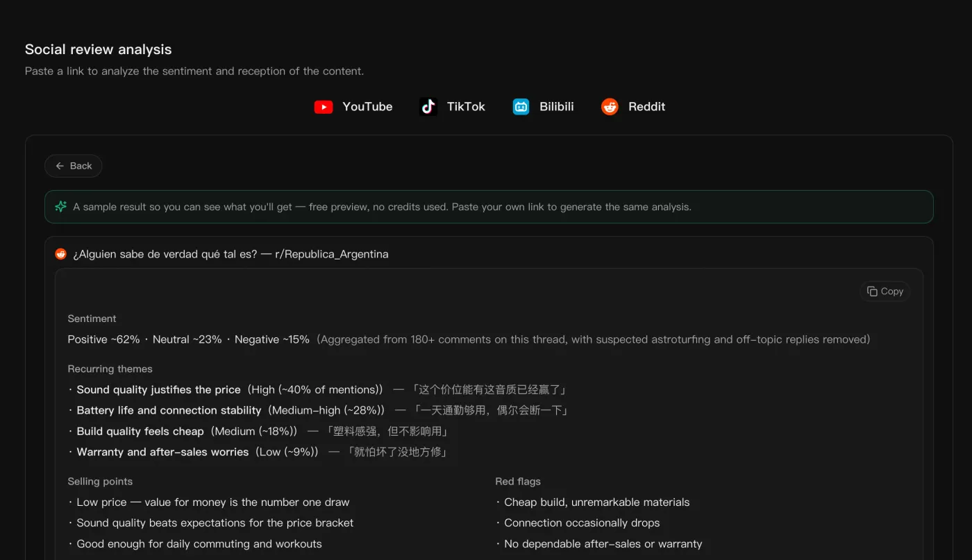Image resolution: width=972 pixels, height=560 pixels.
Task: Click 'Sound quality justifies the price' theme
Action: point(158,389)
